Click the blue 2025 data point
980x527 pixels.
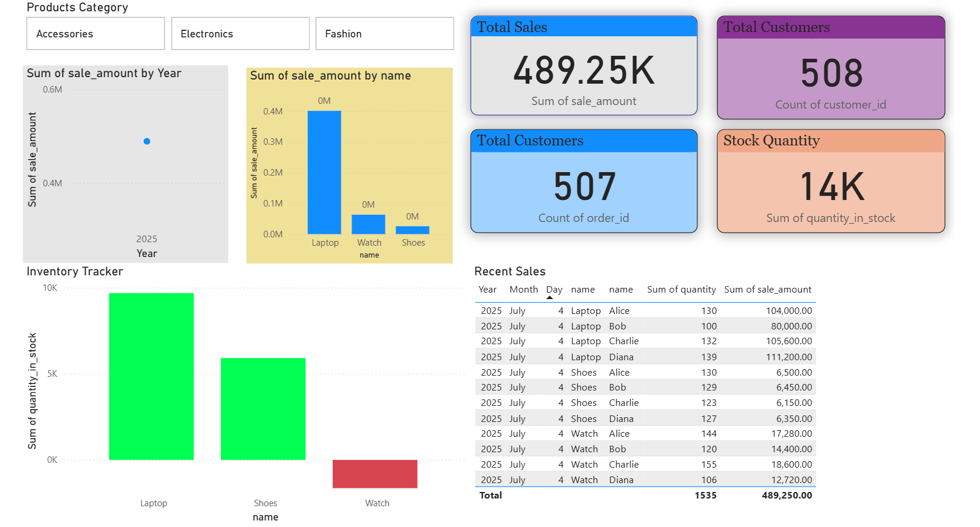pos(147,141)
